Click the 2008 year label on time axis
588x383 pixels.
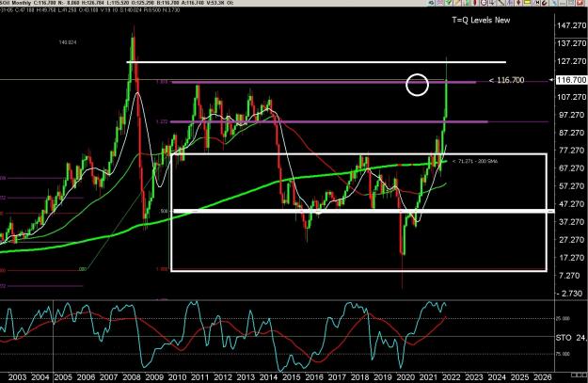click(x=132, y=377)
